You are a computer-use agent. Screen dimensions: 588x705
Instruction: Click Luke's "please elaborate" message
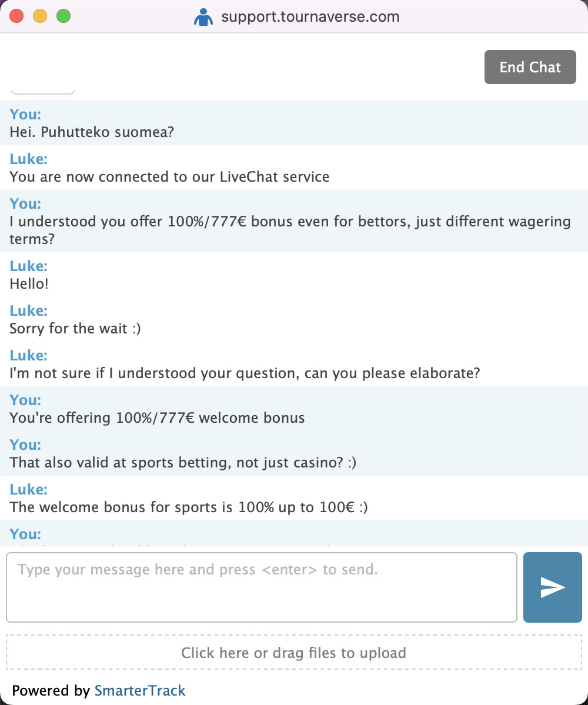pyautogui.click(x=245, y=373)
